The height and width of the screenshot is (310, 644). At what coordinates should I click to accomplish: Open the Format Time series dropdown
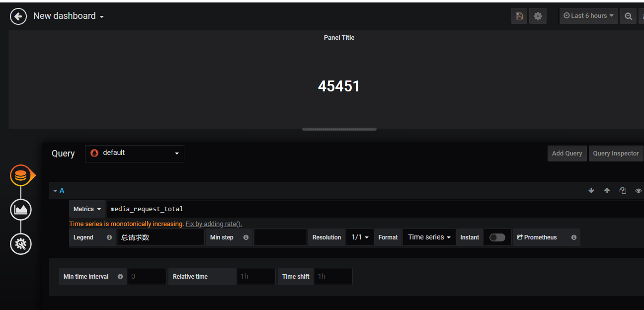(x=429, y=237)
